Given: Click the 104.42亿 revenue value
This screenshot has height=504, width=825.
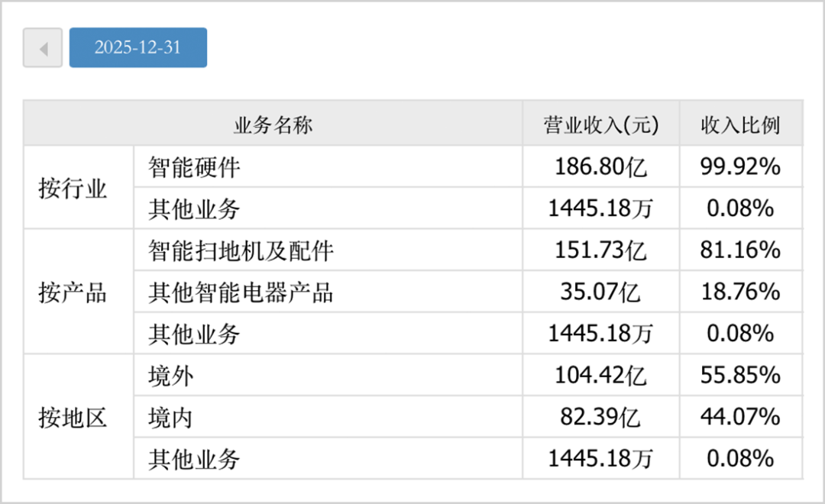Looking at the screenshot, I should pos(600,376).
